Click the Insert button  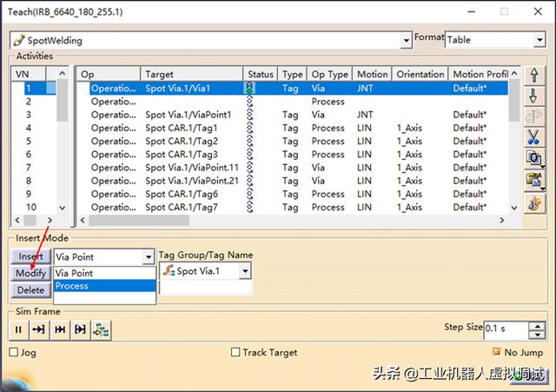click(31, 256)
